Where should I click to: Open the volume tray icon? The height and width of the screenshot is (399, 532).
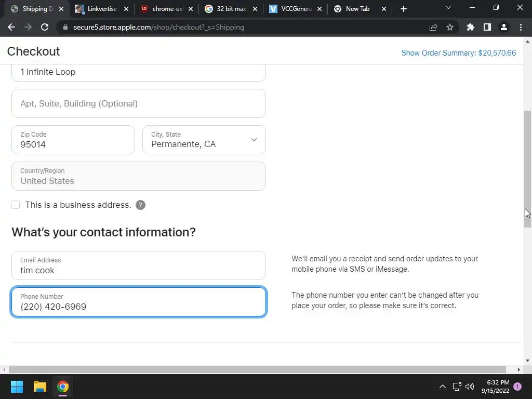click(470, 387)
